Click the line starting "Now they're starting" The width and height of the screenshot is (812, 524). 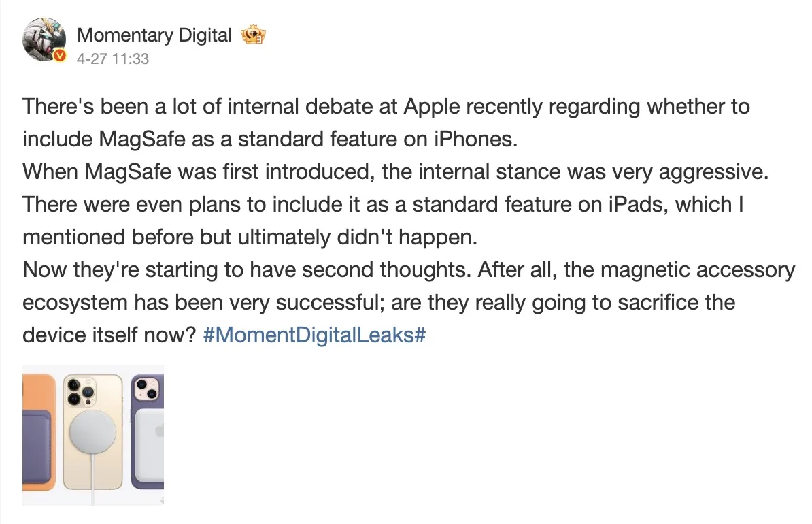click(x=408, y=270)
